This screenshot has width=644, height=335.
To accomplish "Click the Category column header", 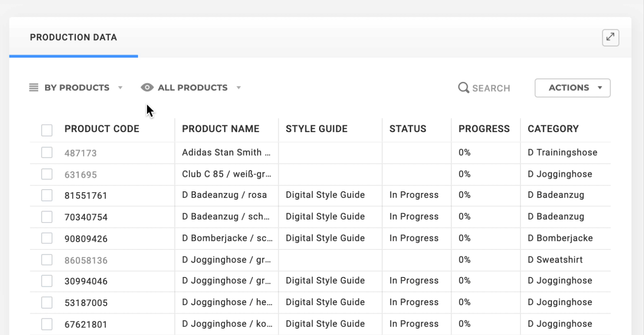I will (553, 129).
